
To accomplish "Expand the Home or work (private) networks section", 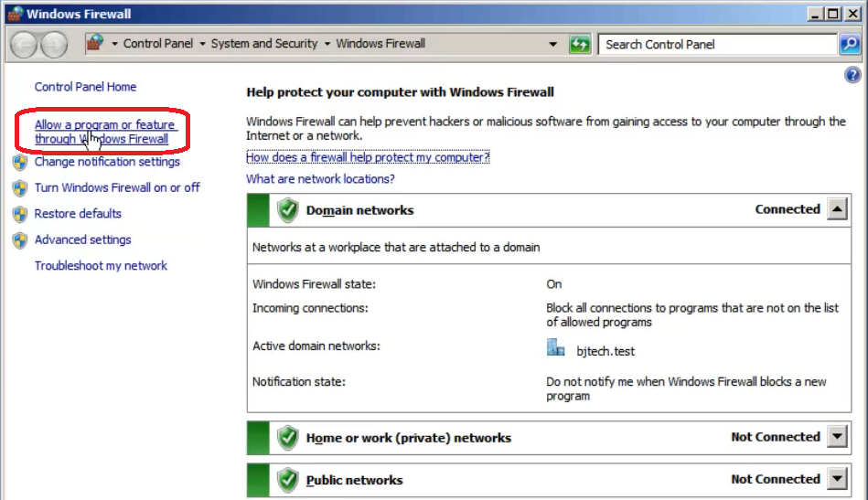I will pyautogui.click(x=837, y=437).
